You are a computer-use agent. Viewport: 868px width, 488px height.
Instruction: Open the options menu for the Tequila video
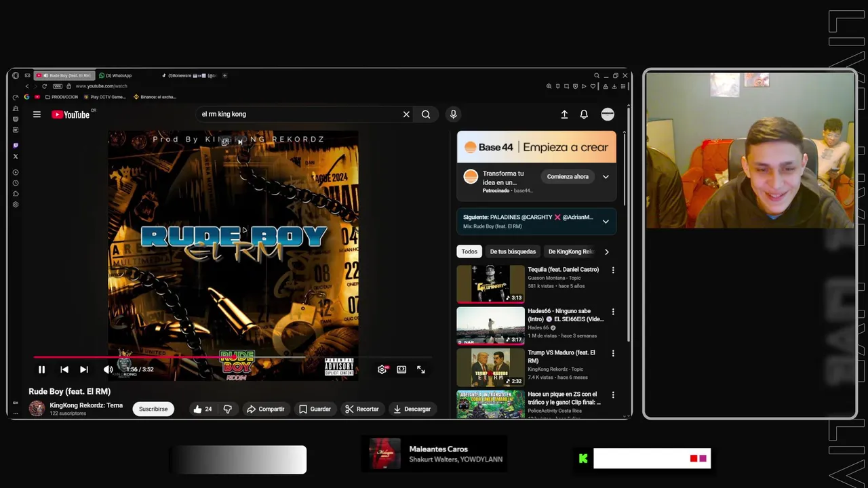point(613,270)
